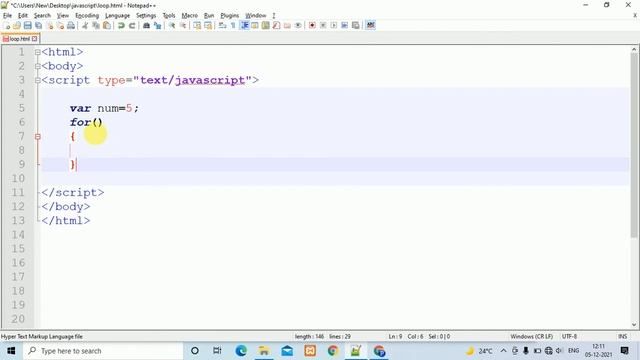The height and width of the screenshot is (360, 640).
Task: Toggle the indent guide toolbar icon
Action: click(244, 25)
